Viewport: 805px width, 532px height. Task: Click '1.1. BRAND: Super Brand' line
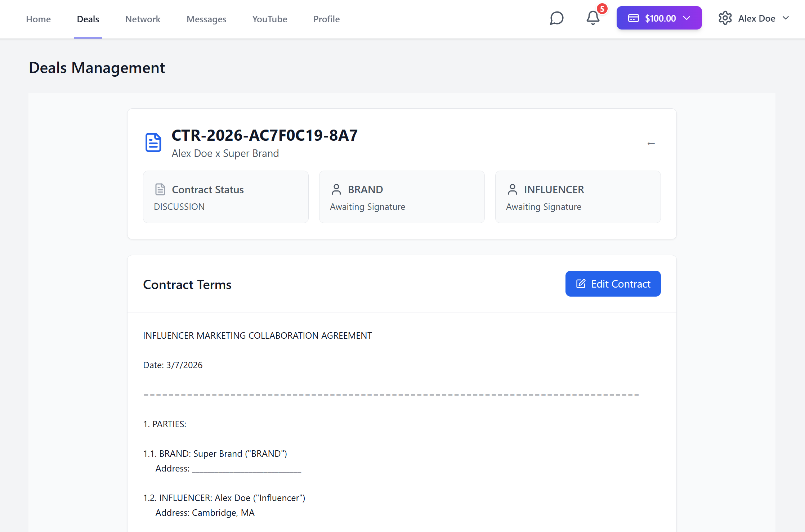click(215, 454)
